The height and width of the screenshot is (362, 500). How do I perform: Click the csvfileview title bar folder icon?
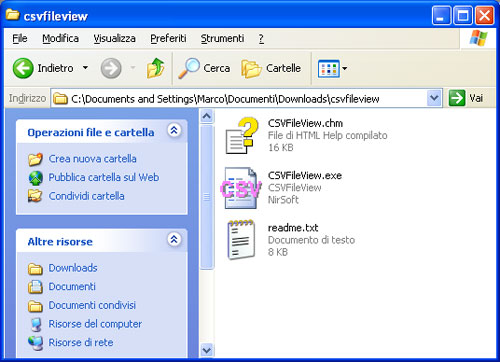point(13,15)
